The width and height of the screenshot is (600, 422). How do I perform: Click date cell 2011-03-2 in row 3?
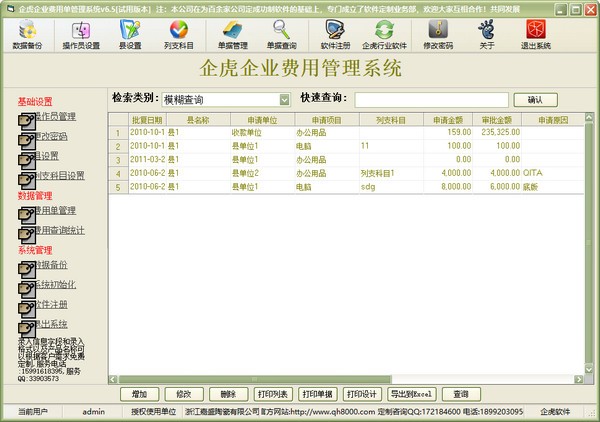pyautogui.click(x=147, y=160)
